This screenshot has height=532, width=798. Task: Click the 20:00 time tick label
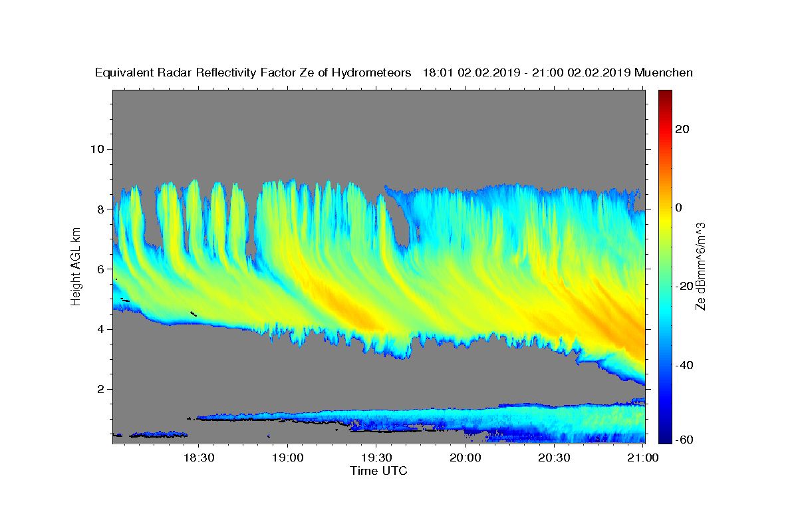coord(465,458)
